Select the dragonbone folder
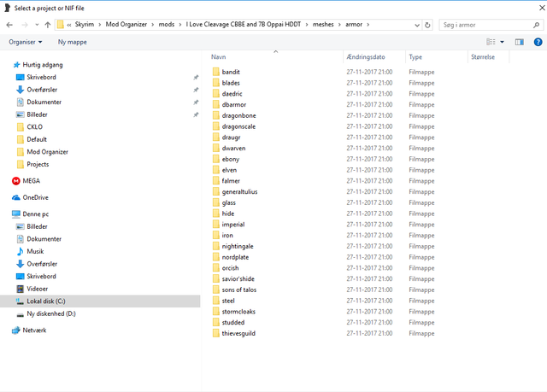 (x=238, y=115)
